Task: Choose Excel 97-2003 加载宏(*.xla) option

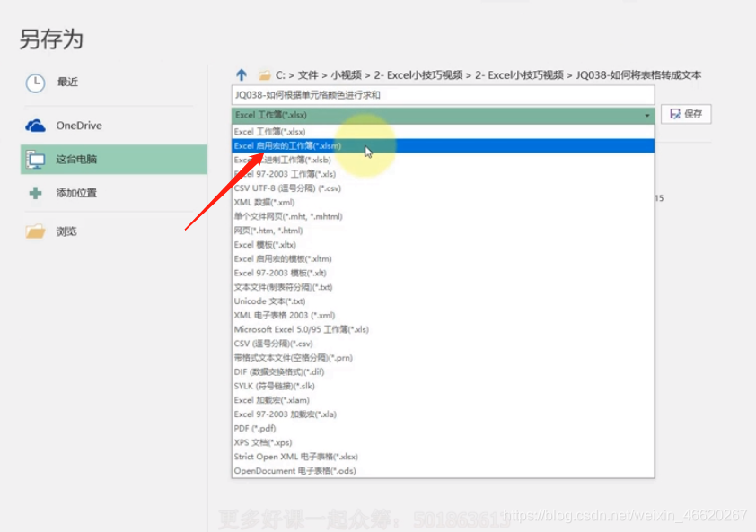Action: pyautogui.click(x=443, y=414)
